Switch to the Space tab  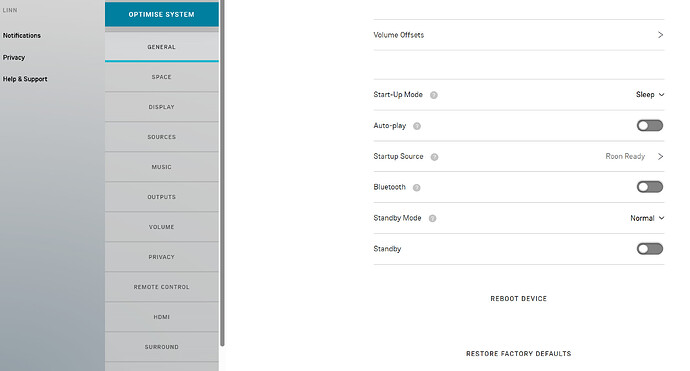(161, 77)
